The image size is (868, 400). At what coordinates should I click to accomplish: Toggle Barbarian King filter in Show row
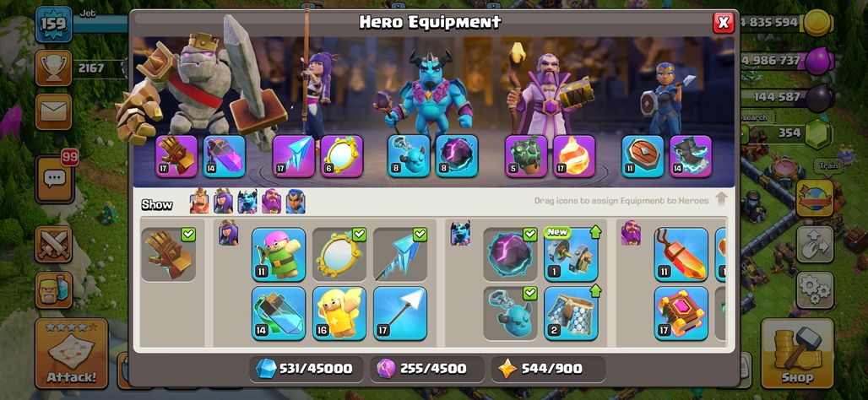tap(199, 202)
